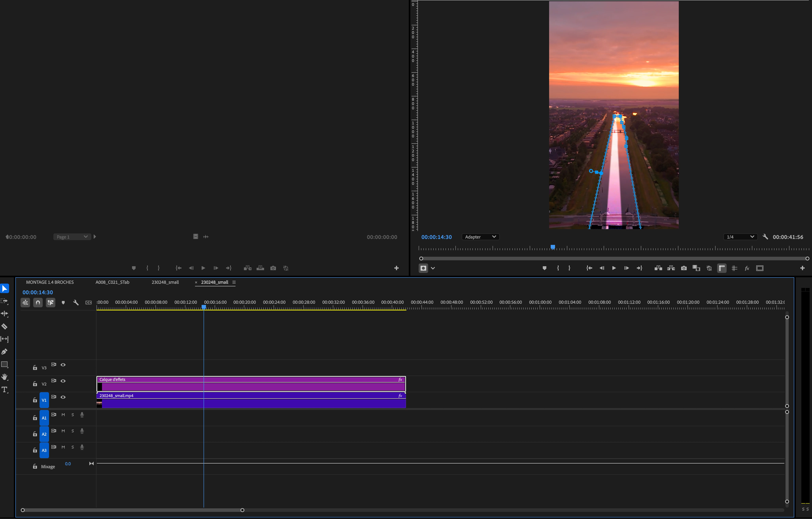The height and width of the screenshot is (519, 812).
Task: Switch to A008_C021_STab sequence tab
Action: tap(112, 282)
